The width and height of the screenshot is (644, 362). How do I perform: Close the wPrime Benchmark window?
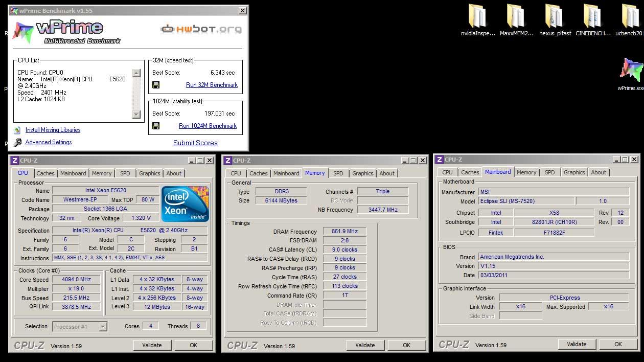click(x=242, y=11)
